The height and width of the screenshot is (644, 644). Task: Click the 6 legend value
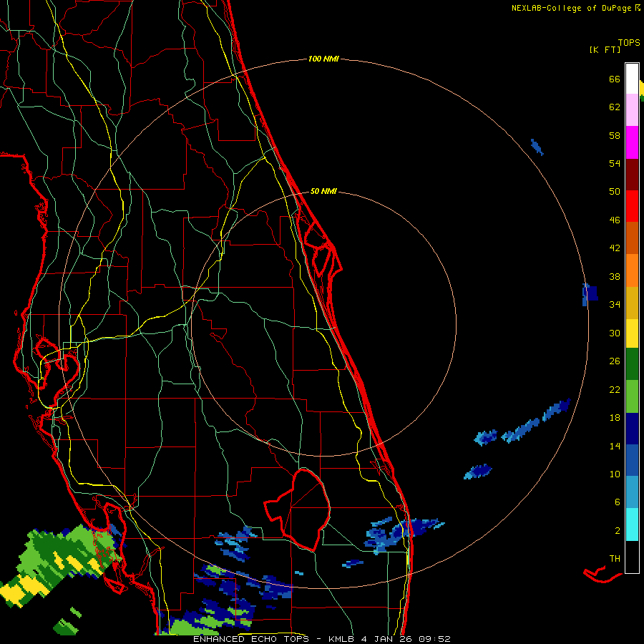618,502
